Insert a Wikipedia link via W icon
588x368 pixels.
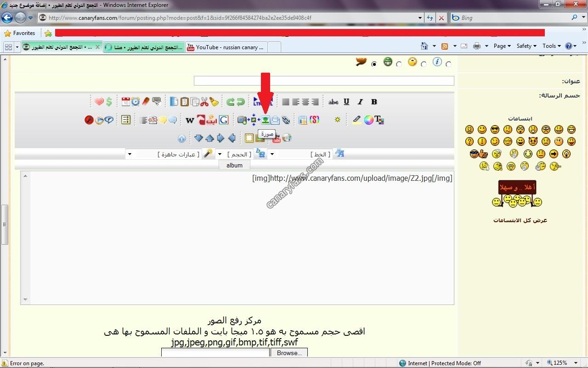pyautogui.click(x=190, y=120)
